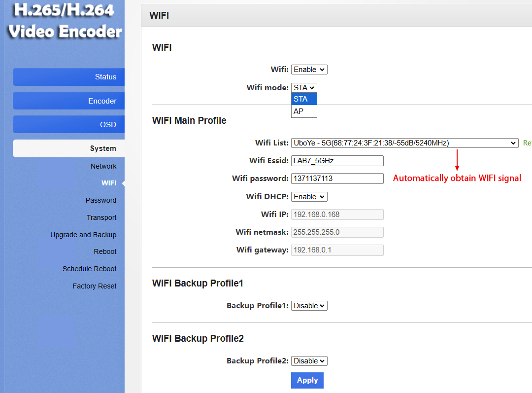Image resolution: width=532 pixels, height=393 pixels.
Task: Open the Status page in sidebar
Action: tap(69, 77)
